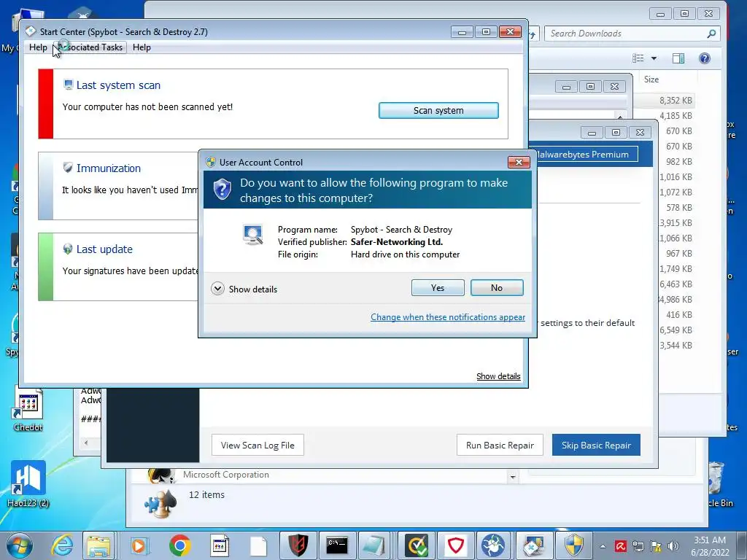Viewport: 747px width, 560px height.
Task: Open Norton checkmark taskbar icon
Action: click(x=417, y=545)
